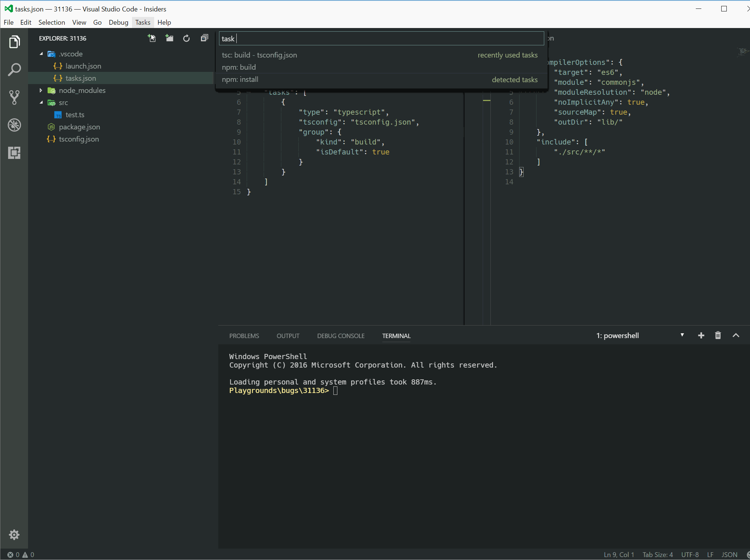Click "tsconfig" key in tasks.json editor
The width and height of the screenshot is (750, 560).
pyautogui.click(x=320, y=122)
